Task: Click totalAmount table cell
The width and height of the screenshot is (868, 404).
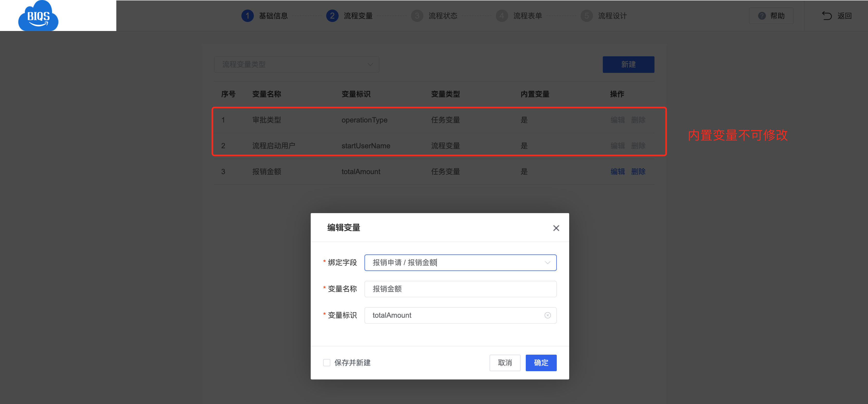Action: click(x=361, y=172)
